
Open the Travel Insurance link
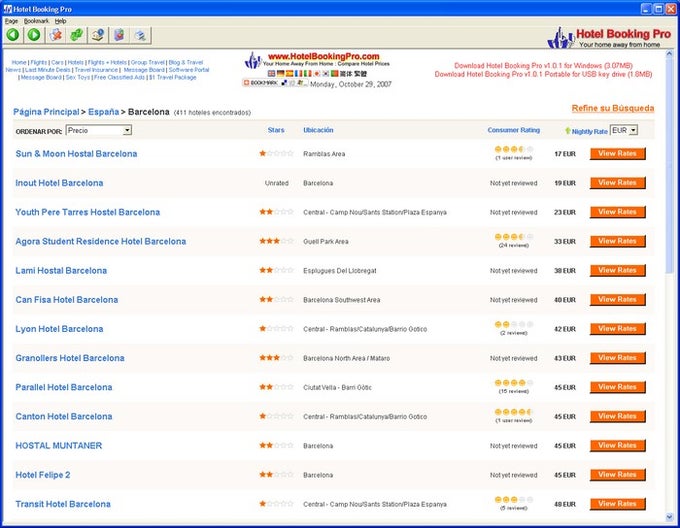(x=96, y=70)
